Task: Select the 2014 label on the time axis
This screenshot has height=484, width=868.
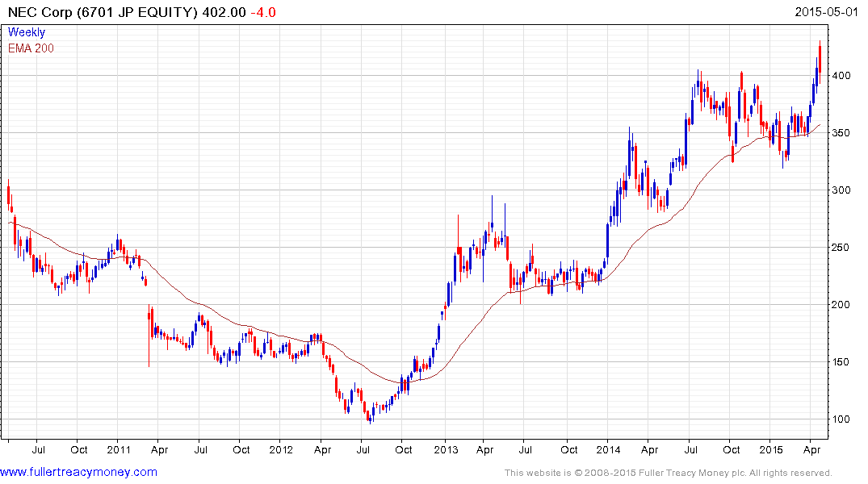Action: pyautogui.click(x=607, y=449)
